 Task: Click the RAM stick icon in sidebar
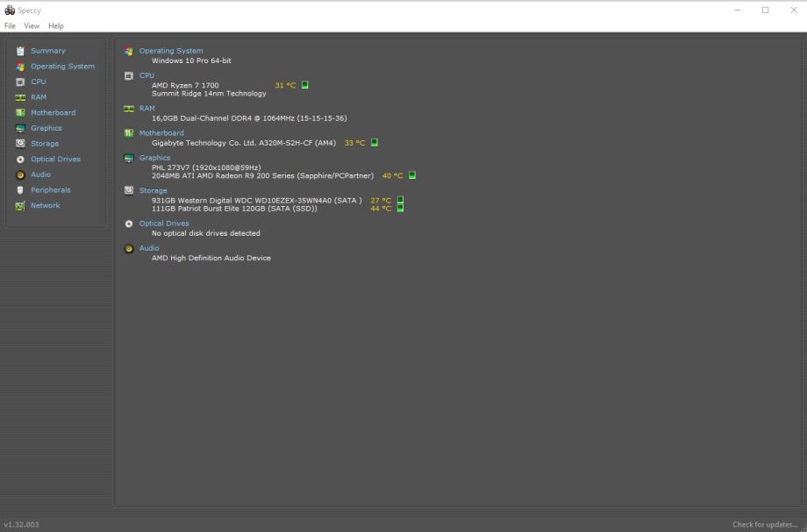(x=20, y=97)
